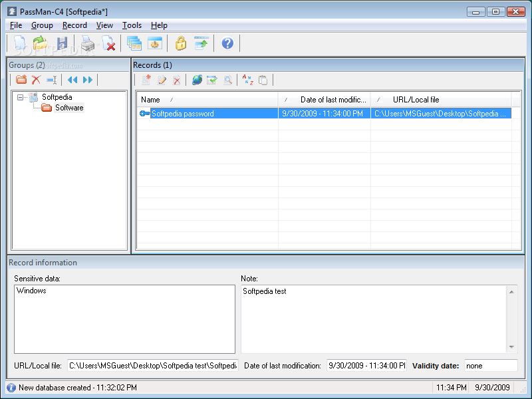Minimize the PassMan-C4 window
The height and width of the screenshot is (399, 532).
pyautogui.click(x=475, y=12)
